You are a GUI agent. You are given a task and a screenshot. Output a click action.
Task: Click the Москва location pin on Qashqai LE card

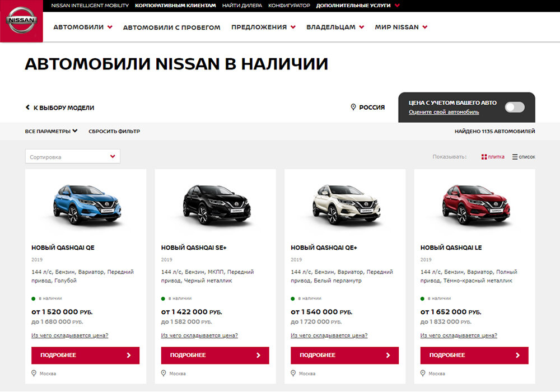pos(423,373)
